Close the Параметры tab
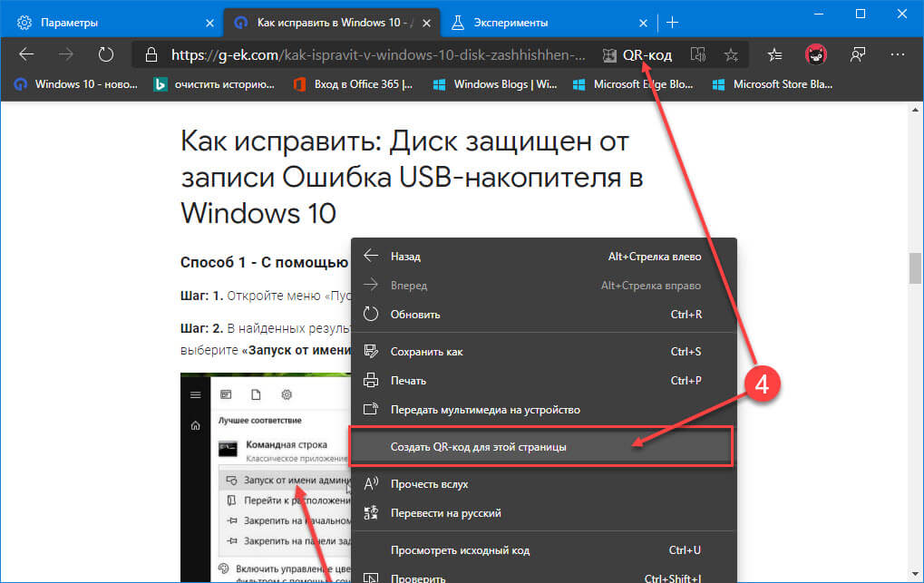The height and width of the screenshot is (583, 924). point(209,23)
